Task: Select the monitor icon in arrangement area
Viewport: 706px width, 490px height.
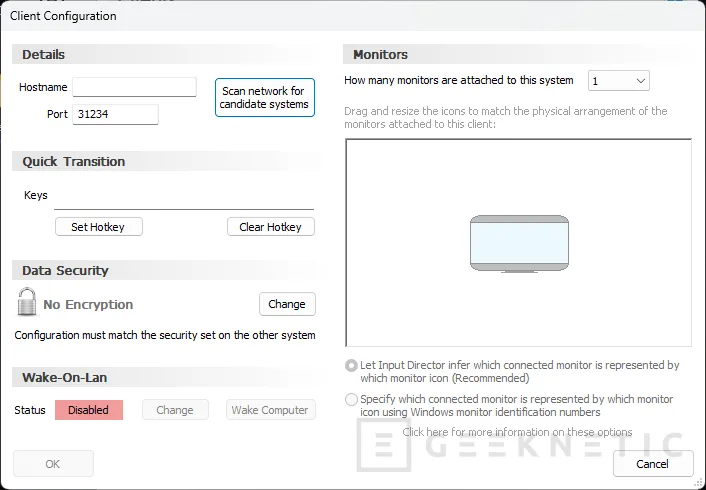Action: (519, 244)
